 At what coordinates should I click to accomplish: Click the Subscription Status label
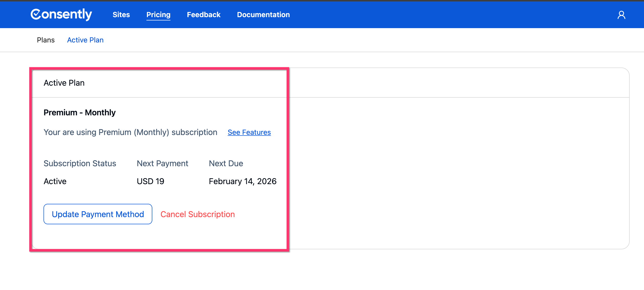click(x=80, y=163)
